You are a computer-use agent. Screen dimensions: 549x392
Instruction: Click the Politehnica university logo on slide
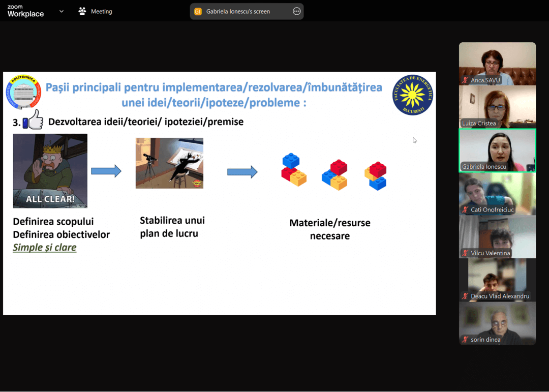click(x=23, y=93)
